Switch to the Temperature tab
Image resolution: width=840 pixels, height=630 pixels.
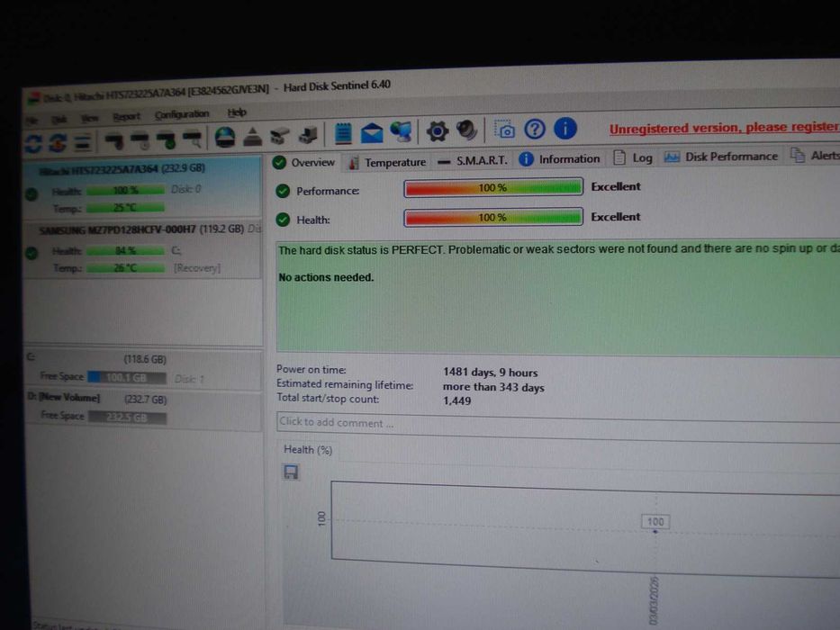tap(387, 162)
